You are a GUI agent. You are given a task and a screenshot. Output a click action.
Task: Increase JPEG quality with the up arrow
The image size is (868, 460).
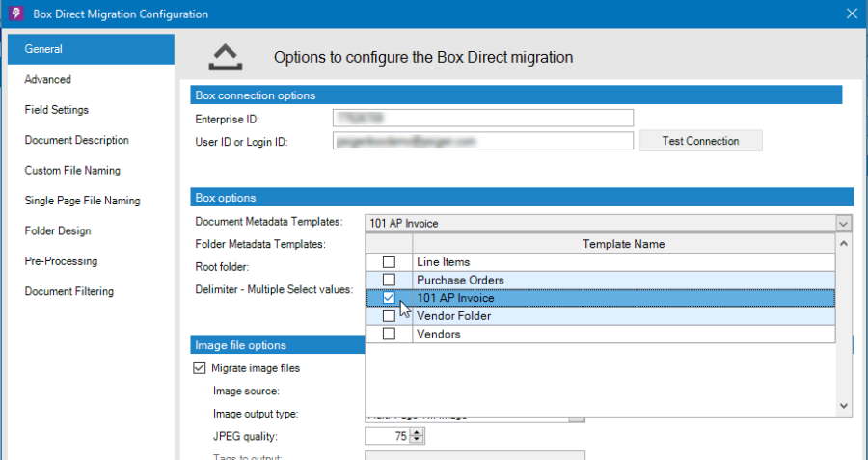tap(417, 432)
